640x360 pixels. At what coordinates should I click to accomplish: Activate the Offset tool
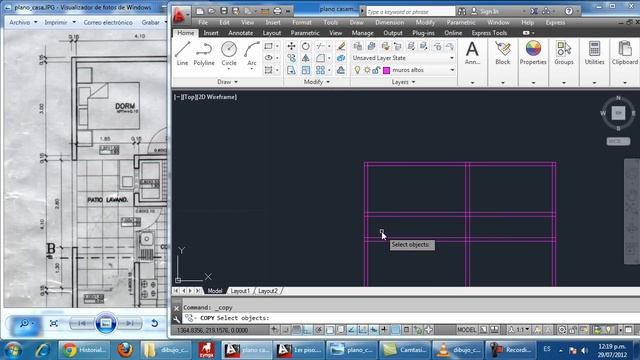pos(341,70)
